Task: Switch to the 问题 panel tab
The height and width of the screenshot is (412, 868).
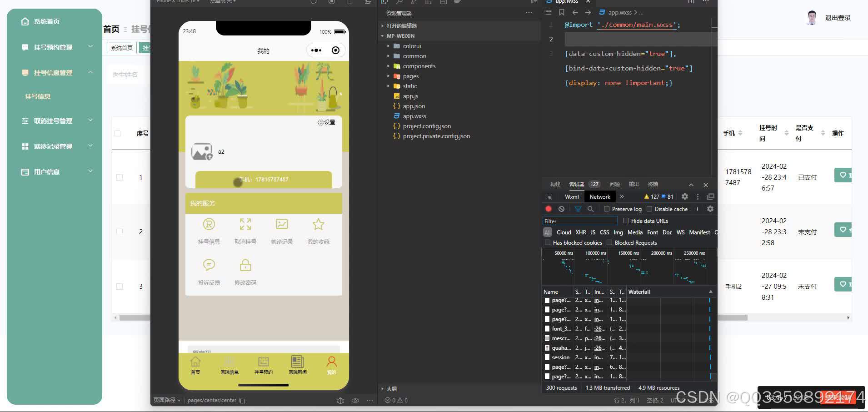Action: (614, 184)
